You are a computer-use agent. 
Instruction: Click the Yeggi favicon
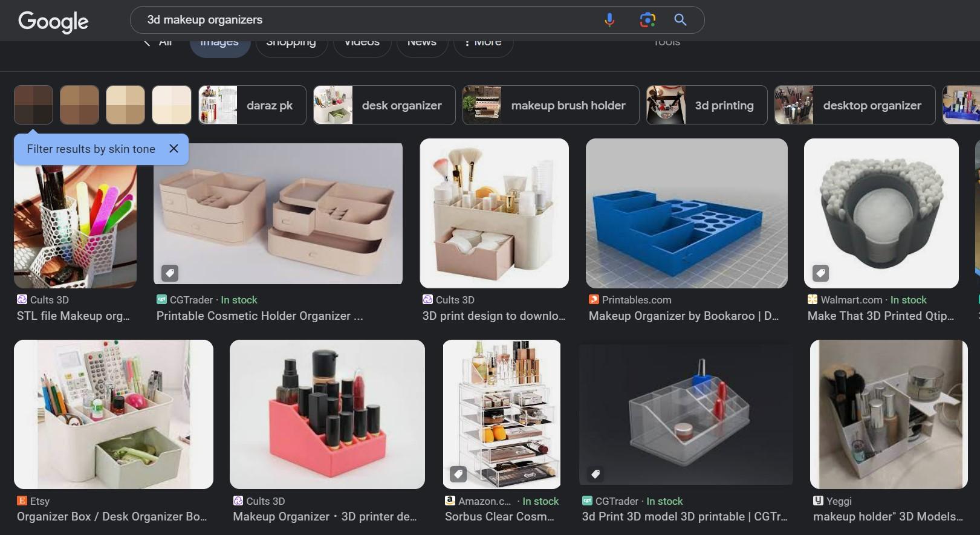[x=818, y=501]
